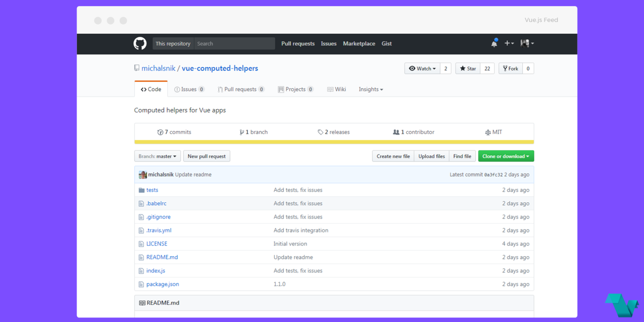The image size is (644, 322).
Task: Open Marketplace in the top navigation
Action: (359, 44)
